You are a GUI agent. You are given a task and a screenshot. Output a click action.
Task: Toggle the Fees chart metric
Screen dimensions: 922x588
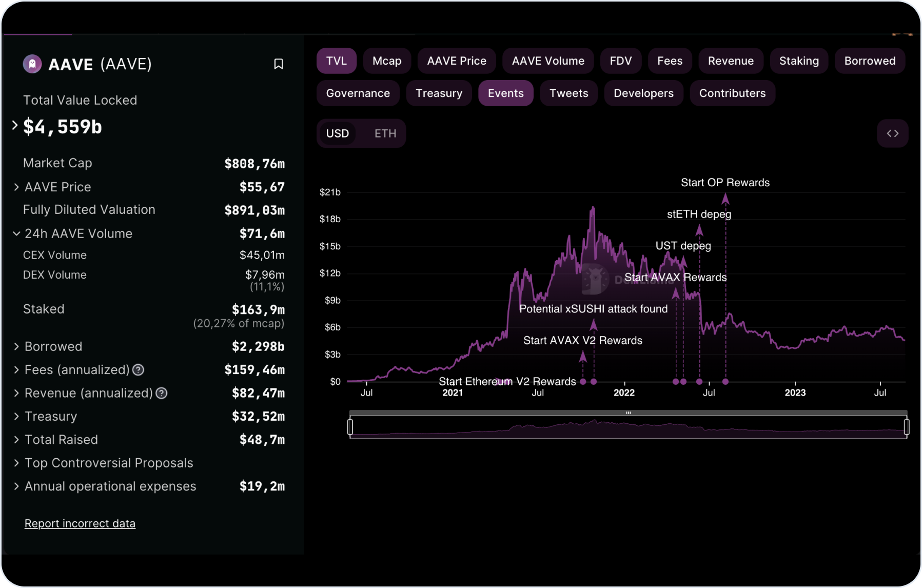670,61
